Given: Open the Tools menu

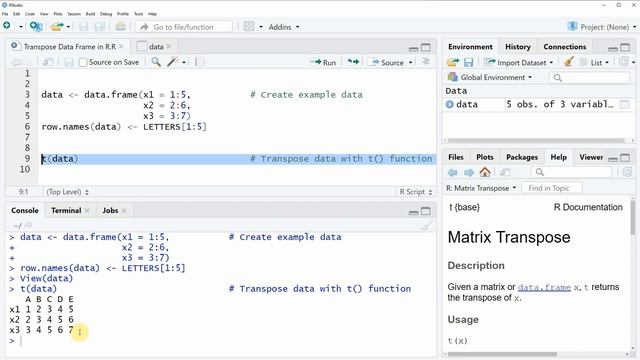Looking at the screenshot, I should click(x=138, y=14).
